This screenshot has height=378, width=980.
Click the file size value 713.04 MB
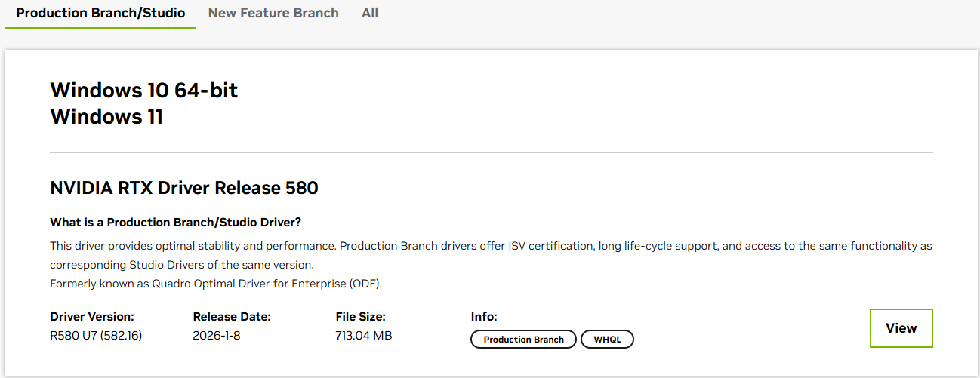tap(364, 335)
